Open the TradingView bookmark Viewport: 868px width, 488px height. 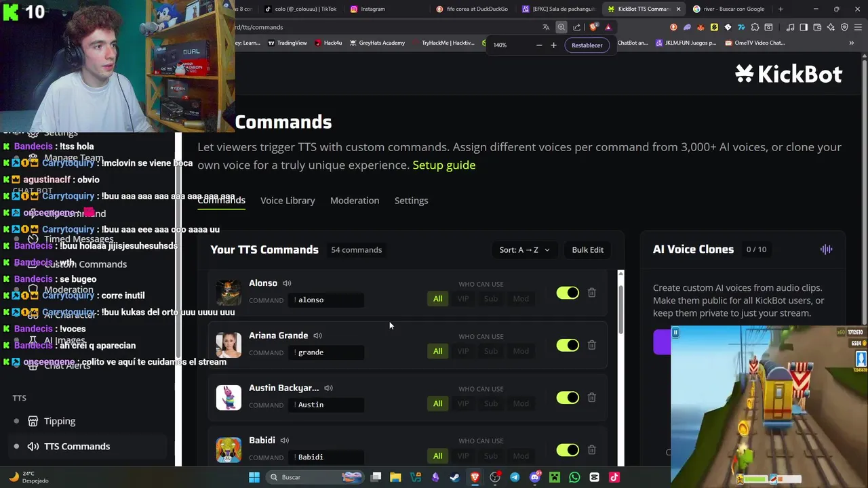tap(287, 43)
